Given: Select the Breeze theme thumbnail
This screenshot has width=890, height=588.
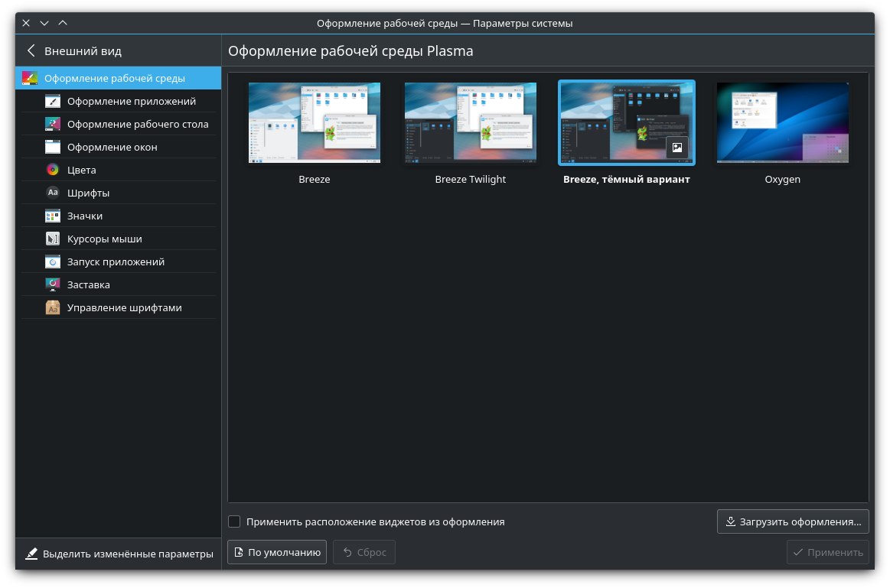Looking at the screenshot, I should [x=315, y=123].
